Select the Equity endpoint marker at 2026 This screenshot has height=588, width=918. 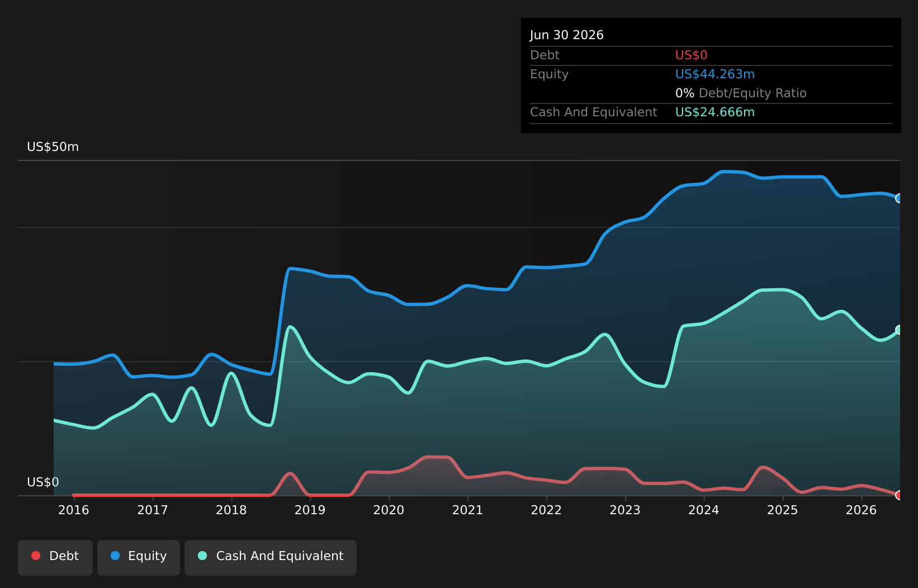[x=900, y=198]
